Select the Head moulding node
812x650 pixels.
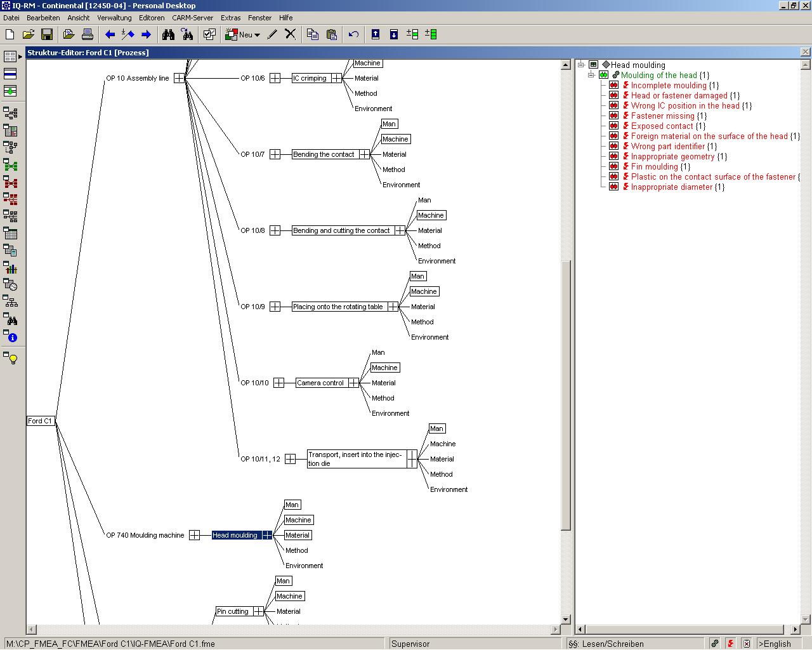pos(235,535)
